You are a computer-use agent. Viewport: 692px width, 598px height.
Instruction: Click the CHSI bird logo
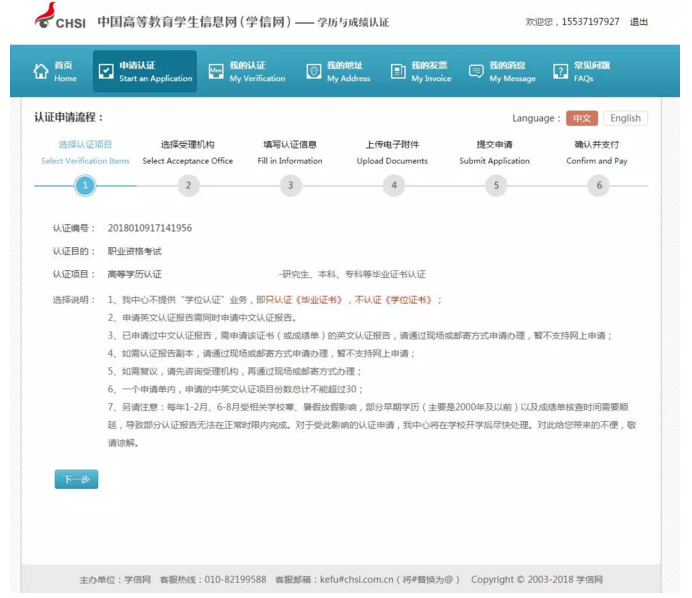click(45, 17)
